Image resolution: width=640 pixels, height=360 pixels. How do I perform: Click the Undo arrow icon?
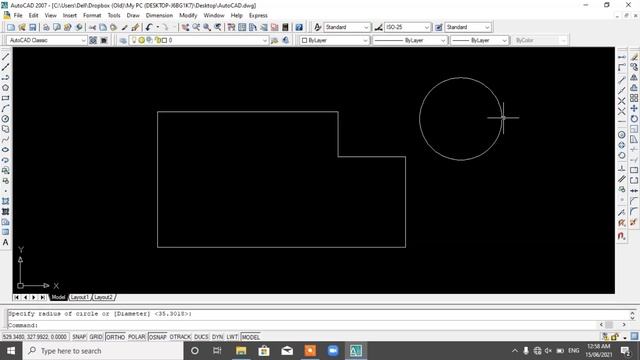tap(149, 27)
